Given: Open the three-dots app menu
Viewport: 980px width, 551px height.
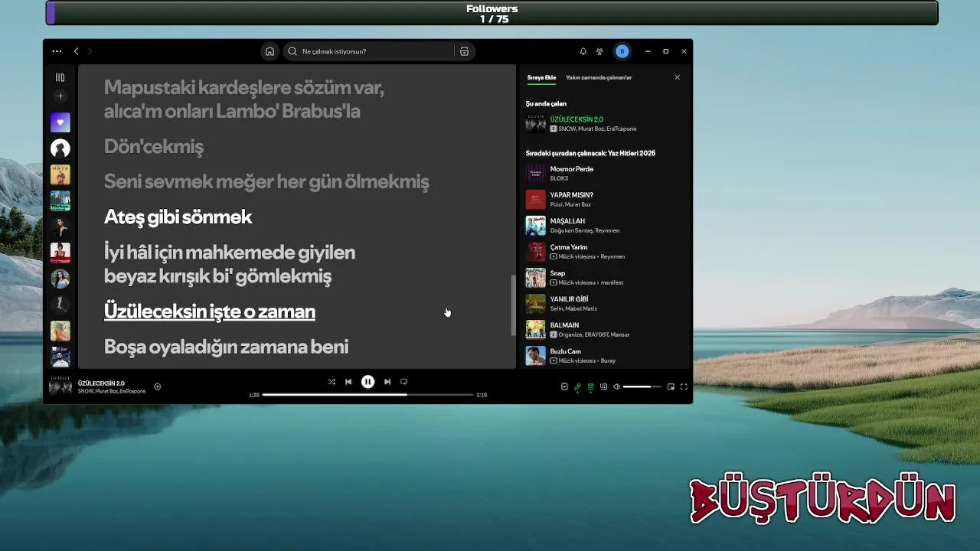Looking at the screenshot, I should point(57,51).
